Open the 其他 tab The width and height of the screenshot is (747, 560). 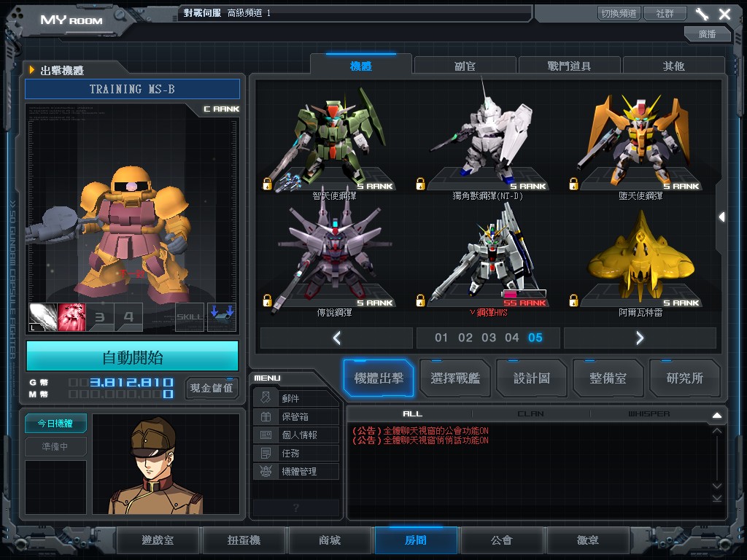673,66
